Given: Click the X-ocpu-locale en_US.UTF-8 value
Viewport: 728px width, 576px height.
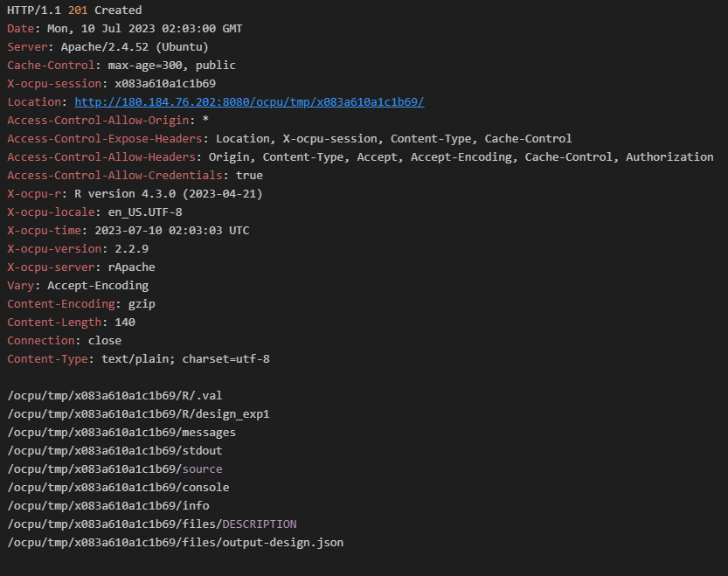Looking at the screenshot, I should 145,212.
